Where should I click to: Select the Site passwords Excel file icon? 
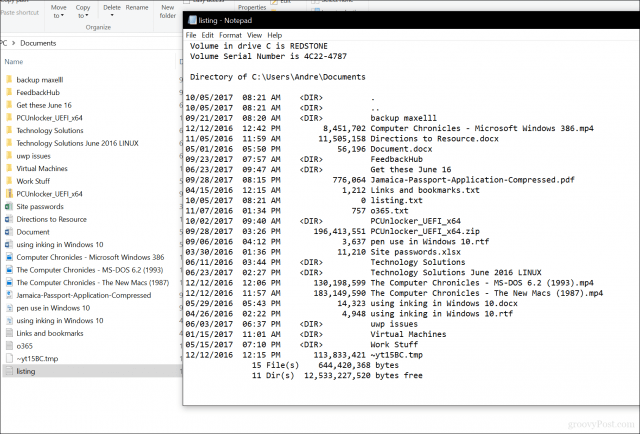click(x=9, y=206)
